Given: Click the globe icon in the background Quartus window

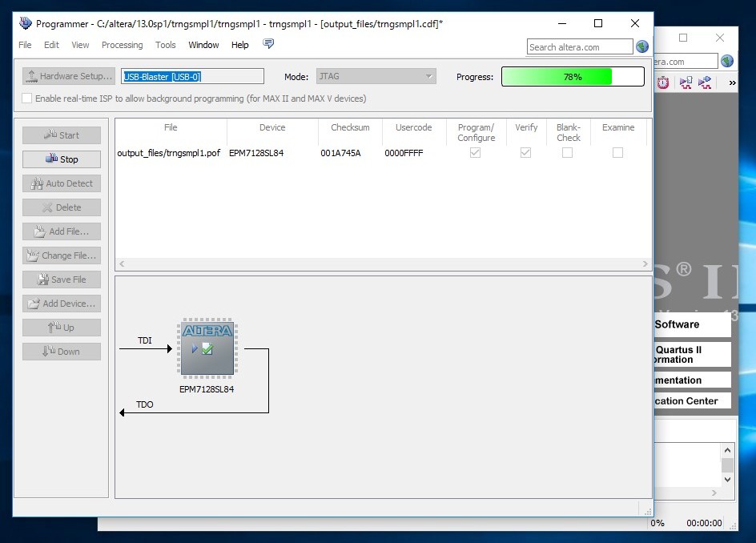Looking at the screenshot, I should click(727, 61).
